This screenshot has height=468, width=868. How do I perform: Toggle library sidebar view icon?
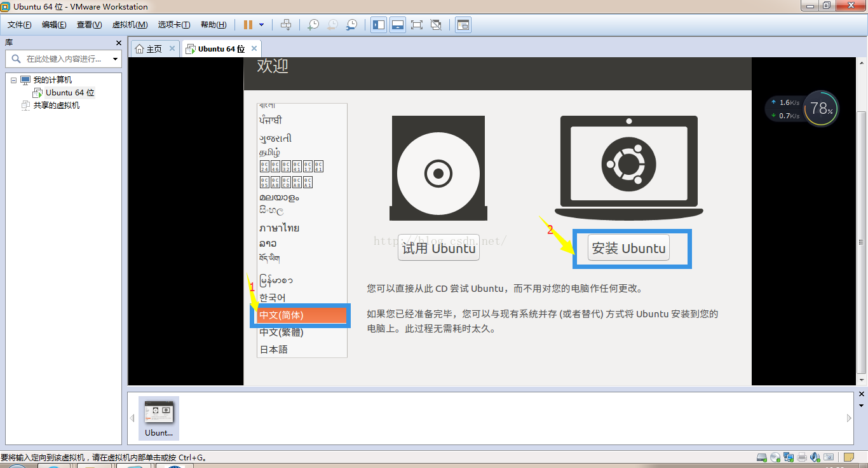[379, 25]
